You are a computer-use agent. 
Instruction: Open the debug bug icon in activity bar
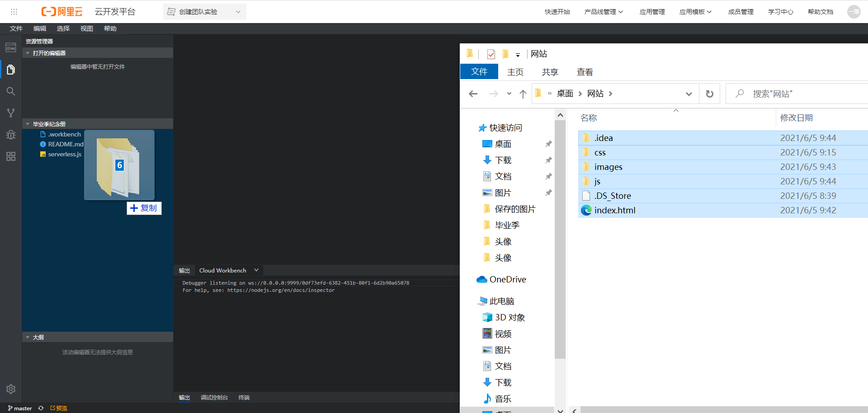pyautogui.click(x=11, y=135)
